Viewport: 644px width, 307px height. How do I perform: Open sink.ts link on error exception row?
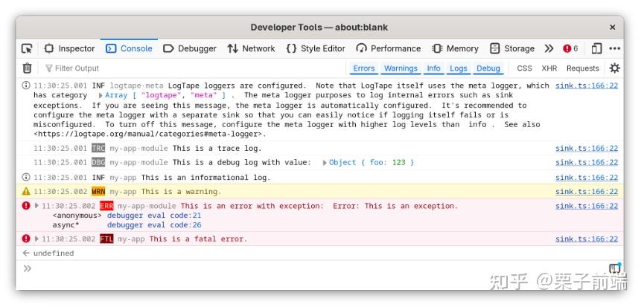point(587,206)
